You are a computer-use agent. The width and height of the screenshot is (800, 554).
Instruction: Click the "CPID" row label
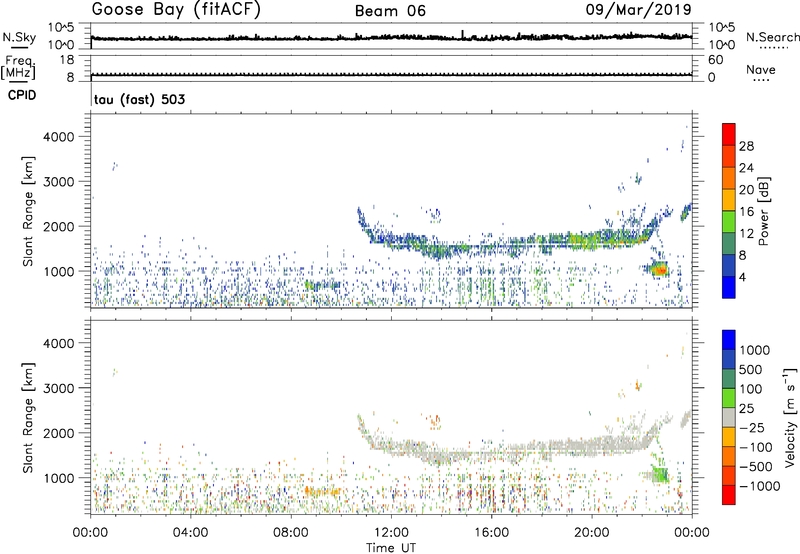[22, 95]
